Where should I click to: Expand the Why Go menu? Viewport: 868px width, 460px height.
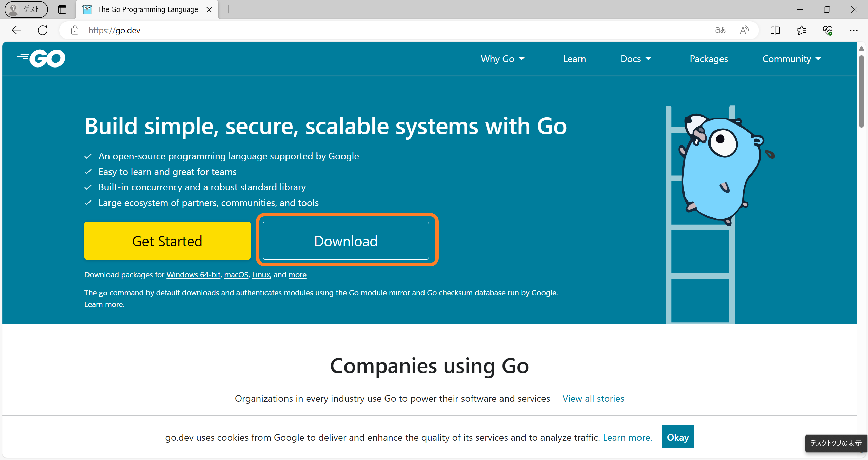tap(503, 59)
